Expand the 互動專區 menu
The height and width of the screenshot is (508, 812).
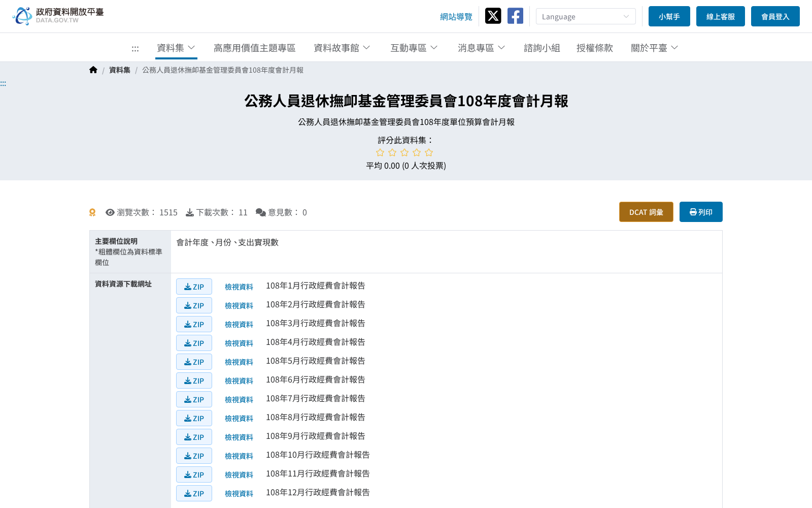click(414, 48)
